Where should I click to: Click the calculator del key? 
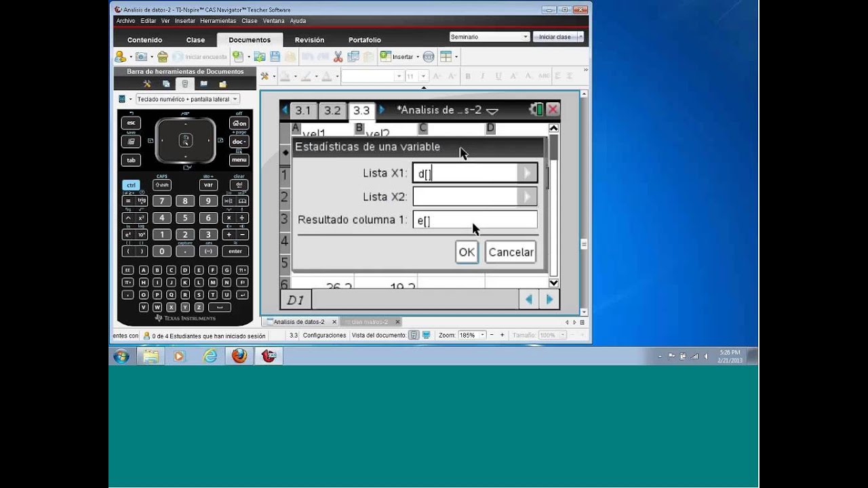pos(239,185)
